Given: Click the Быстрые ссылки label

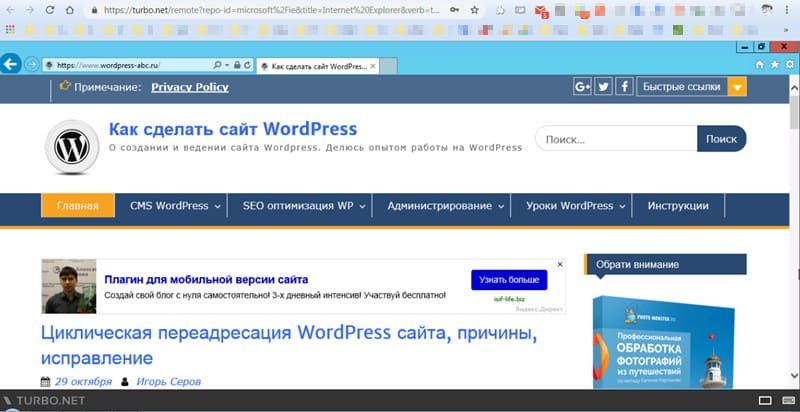Looking at the screenshot, I should 682,87.
